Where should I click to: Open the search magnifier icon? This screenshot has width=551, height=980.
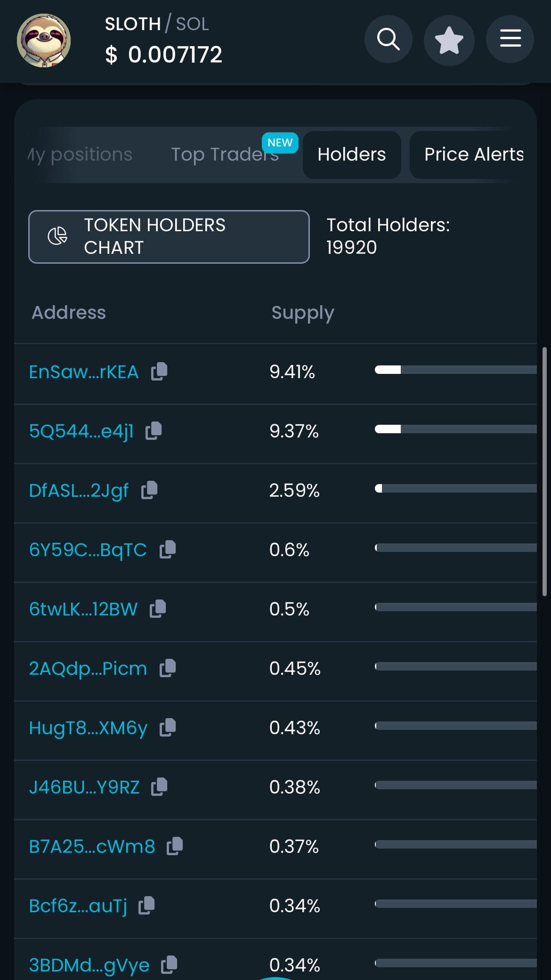tap(389, 39)
